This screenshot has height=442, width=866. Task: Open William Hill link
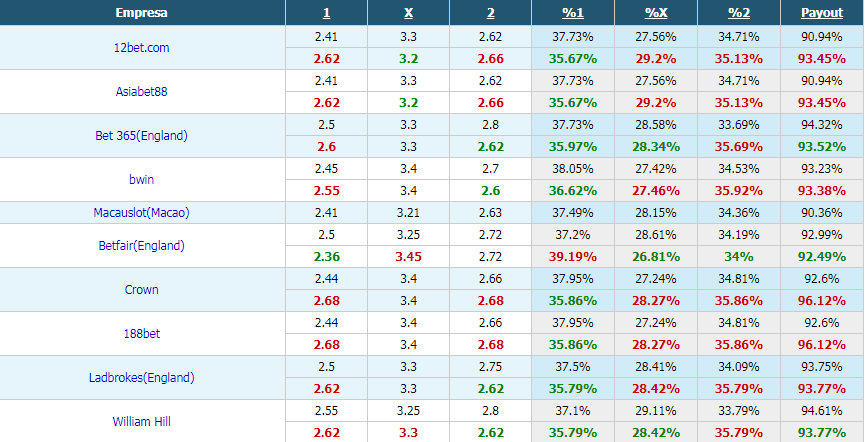141,422
